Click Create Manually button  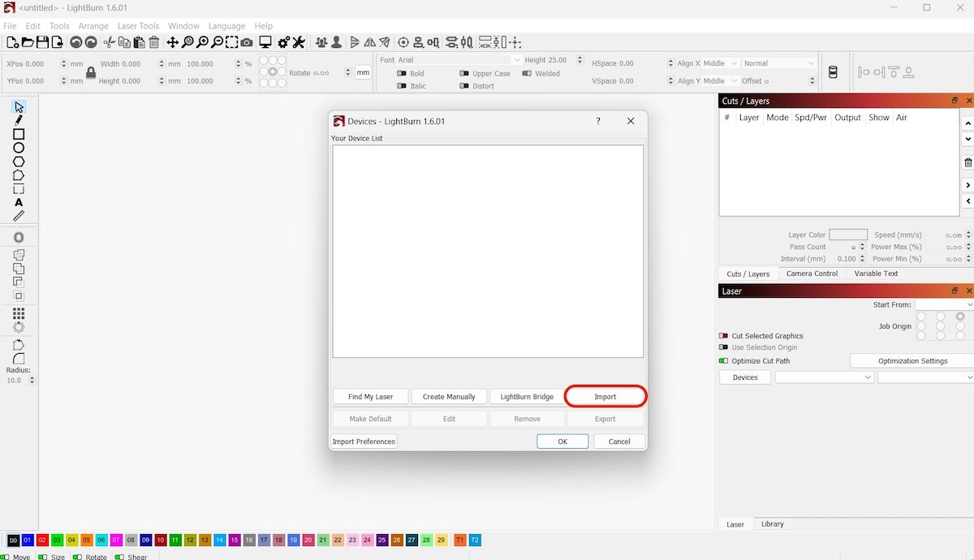(x=449, y=397)
